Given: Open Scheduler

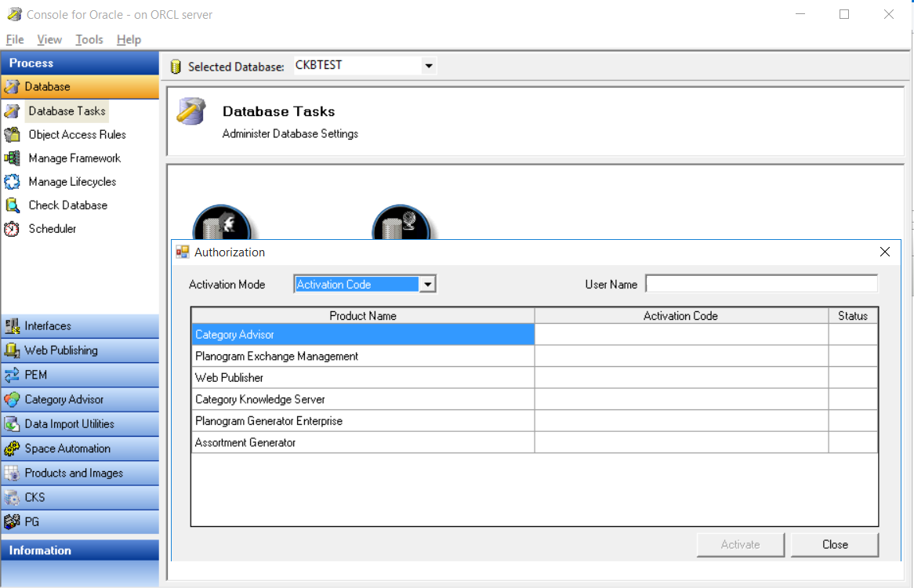Looking at the screenshot, I should coord(52,229).
